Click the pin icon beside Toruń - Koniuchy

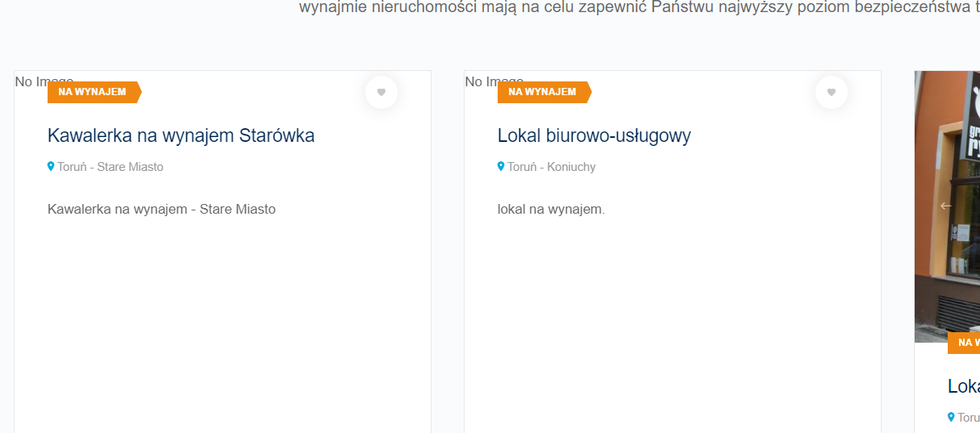click(x=501, y=167)
